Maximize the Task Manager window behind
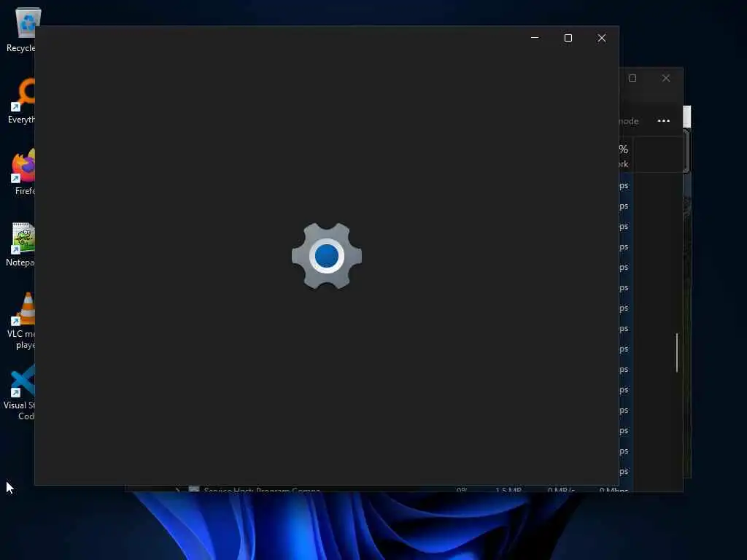Image resolution: width=747 pixels, height=560 pixels. pos(632,78)
